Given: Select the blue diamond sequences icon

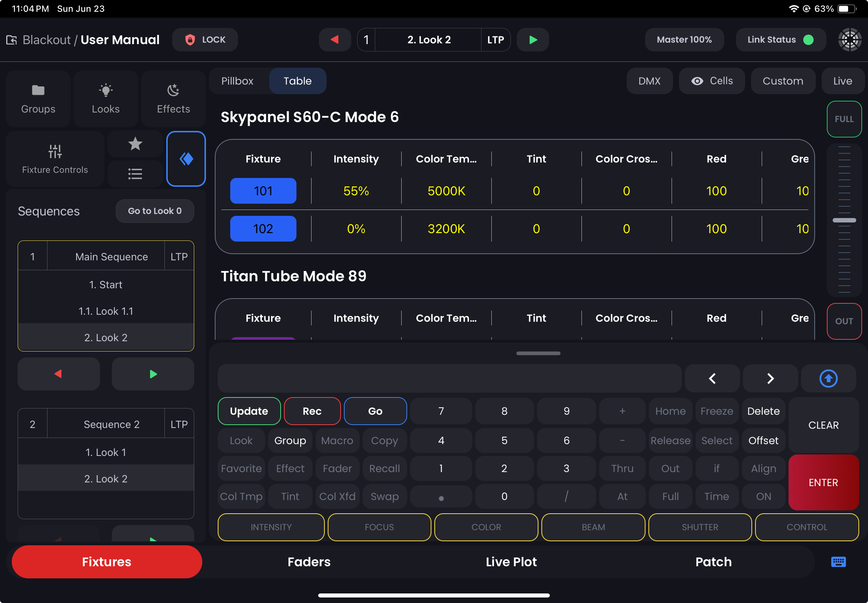Looking at the screenshot, I should [x=185, y=159].
